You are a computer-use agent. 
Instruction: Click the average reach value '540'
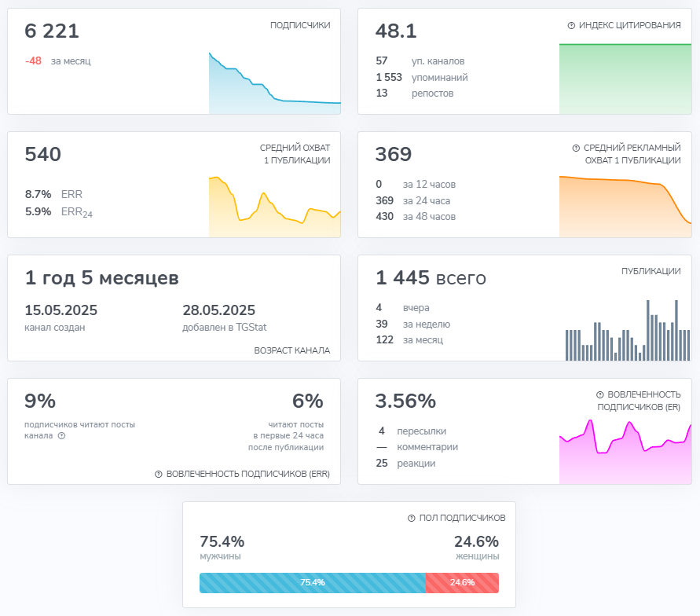point(43,154)
